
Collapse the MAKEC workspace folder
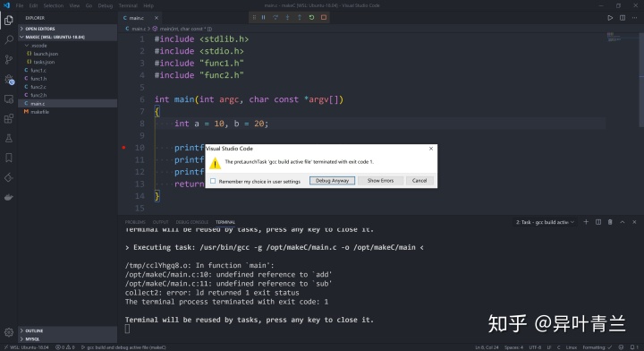point(68,37)
